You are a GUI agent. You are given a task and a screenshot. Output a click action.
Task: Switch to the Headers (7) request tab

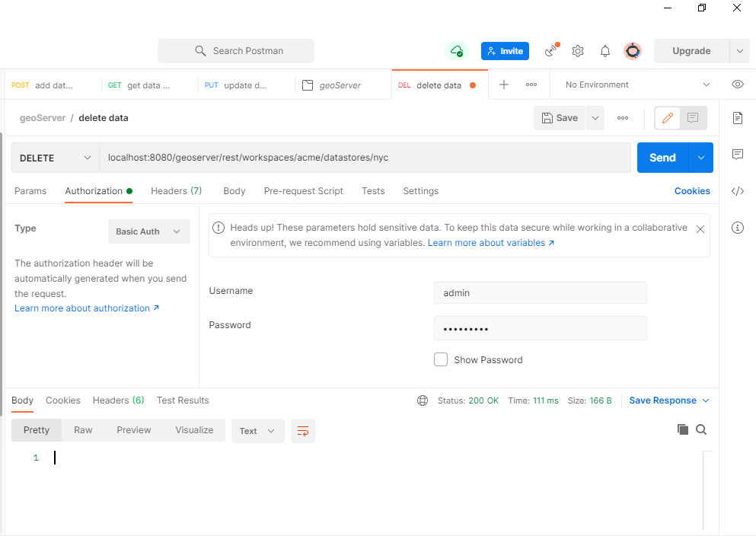pos(176,191)
